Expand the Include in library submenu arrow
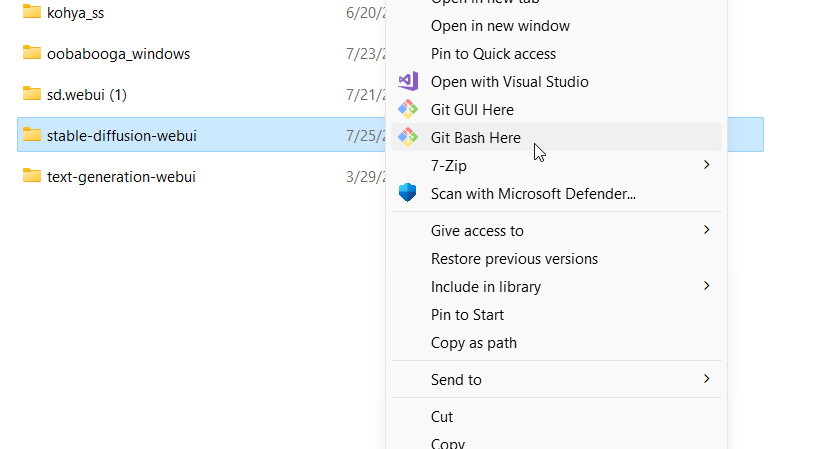This screenshot has height=449, width=826. click(706, 286)
